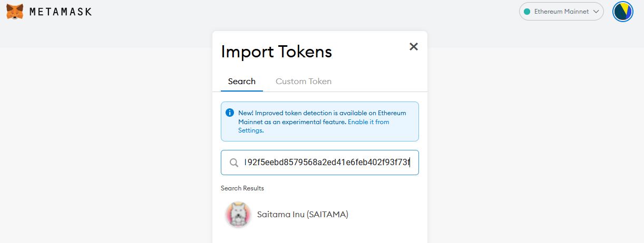Select the Saitama Inu token logo
Screen dimensions: 644x243
[x=238, y=215]
